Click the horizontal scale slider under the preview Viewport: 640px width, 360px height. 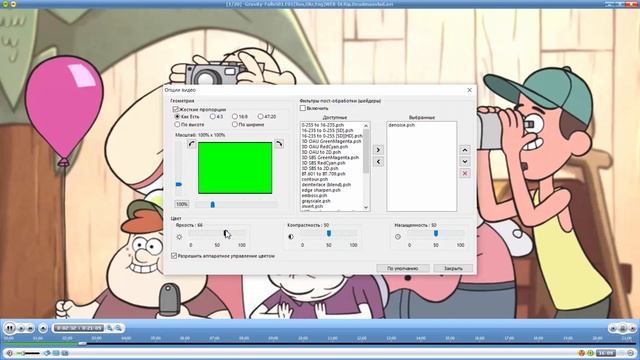click(236, 204)
